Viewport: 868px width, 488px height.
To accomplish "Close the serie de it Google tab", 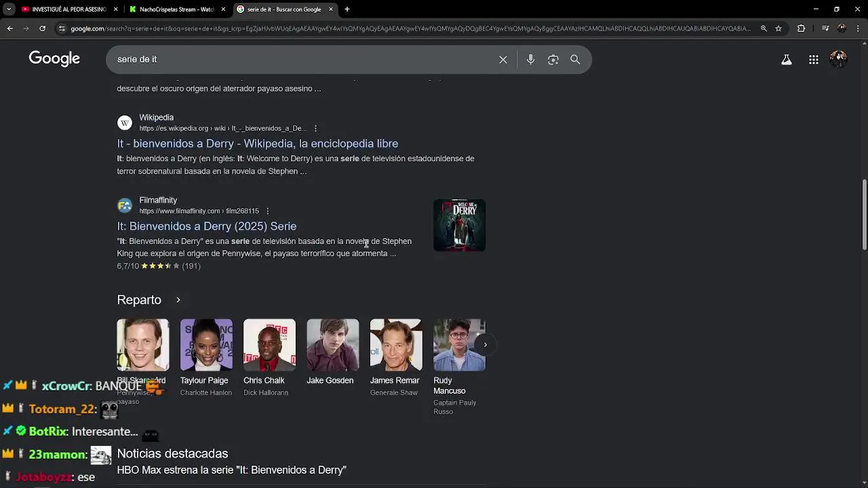I will 331,9.
